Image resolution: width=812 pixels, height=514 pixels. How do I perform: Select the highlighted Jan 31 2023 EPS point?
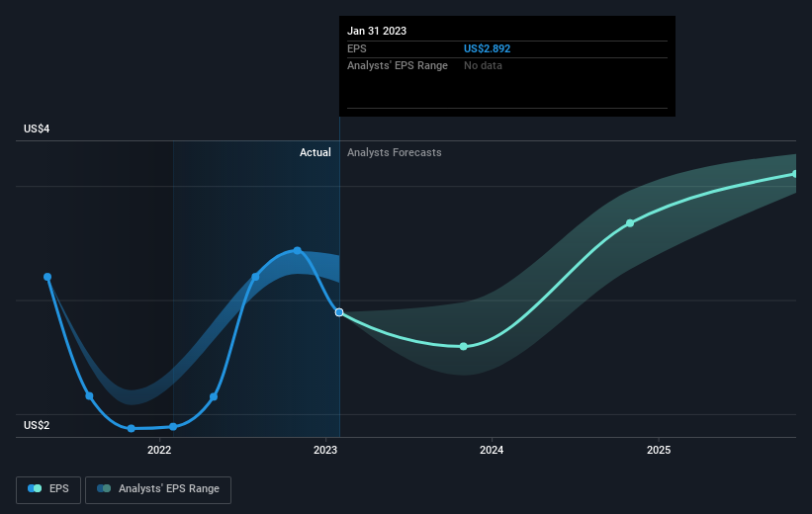pos(339,312)
